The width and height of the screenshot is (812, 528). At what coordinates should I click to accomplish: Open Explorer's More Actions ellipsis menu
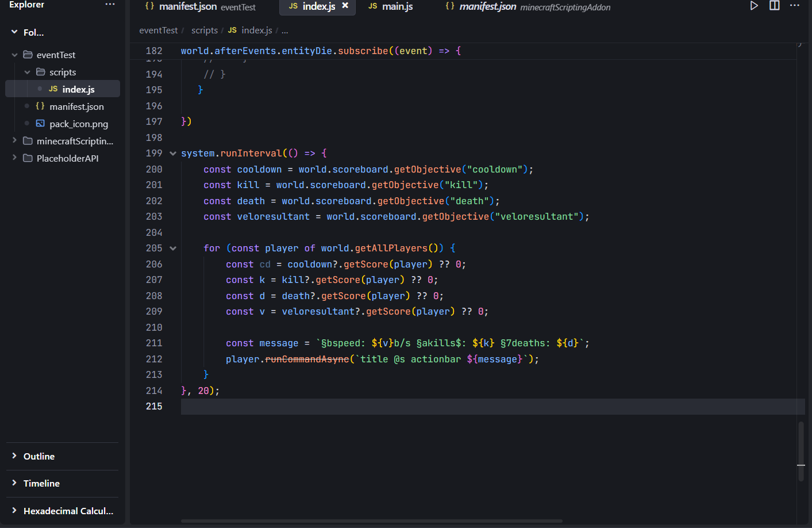click(110, 5)
